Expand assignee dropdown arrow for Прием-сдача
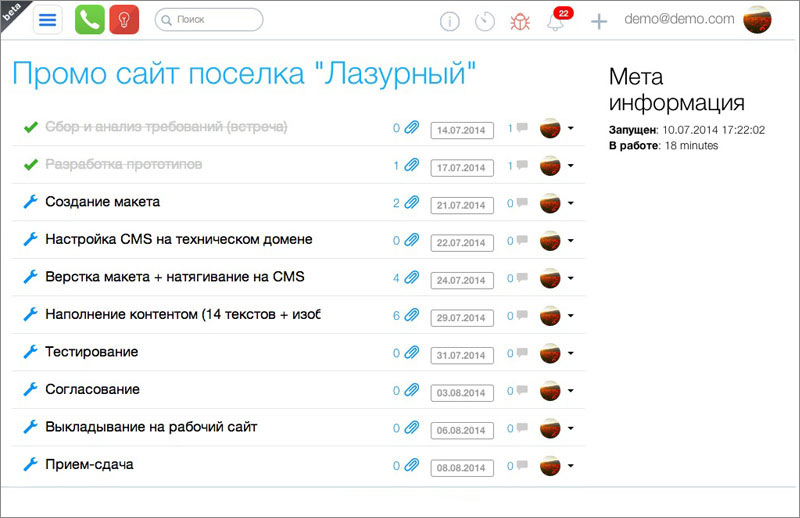The width and height of the screenshot is (800, 518). (570, 466)
